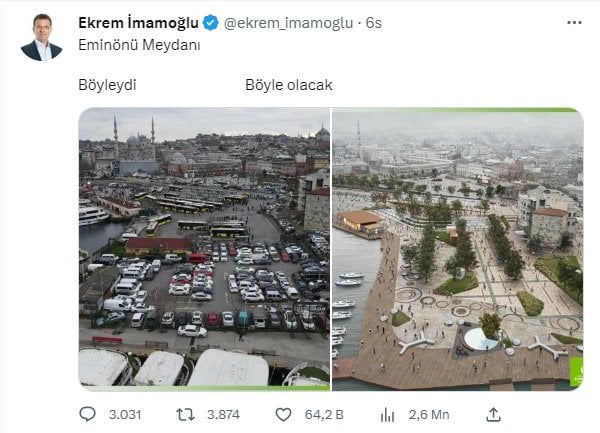
Task: Click the 2,6 Mn views count
Action: click(x=429, y=415)
